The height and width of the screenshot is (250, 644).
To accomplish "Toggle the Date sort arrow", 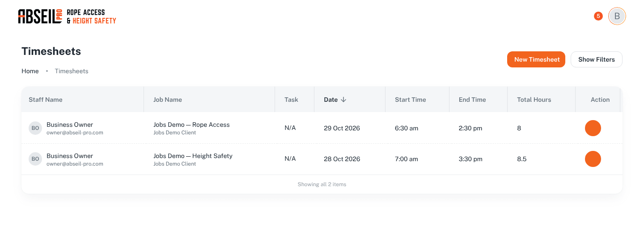I will click(343, 100).
